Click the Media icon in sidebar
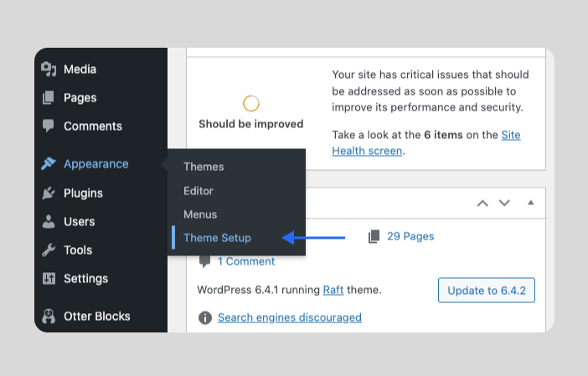Viewport: 588px width, 376px height. point(49,70)
